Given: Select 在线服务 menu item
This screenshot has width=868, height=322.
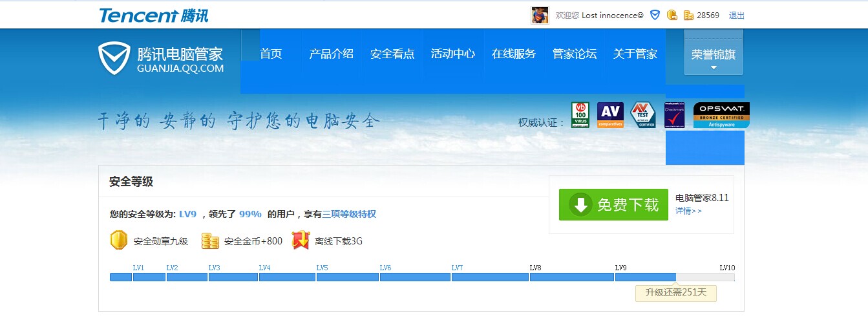Looking at the screenshot, I should point(514,54).
